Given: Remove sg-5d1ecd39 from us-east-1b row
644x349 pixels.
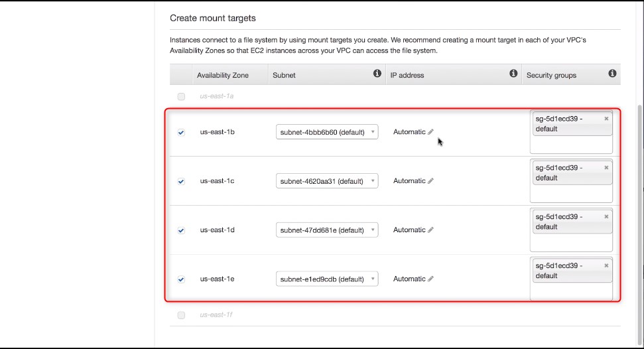Looking at the screenshot, I should tap(606, 118).
